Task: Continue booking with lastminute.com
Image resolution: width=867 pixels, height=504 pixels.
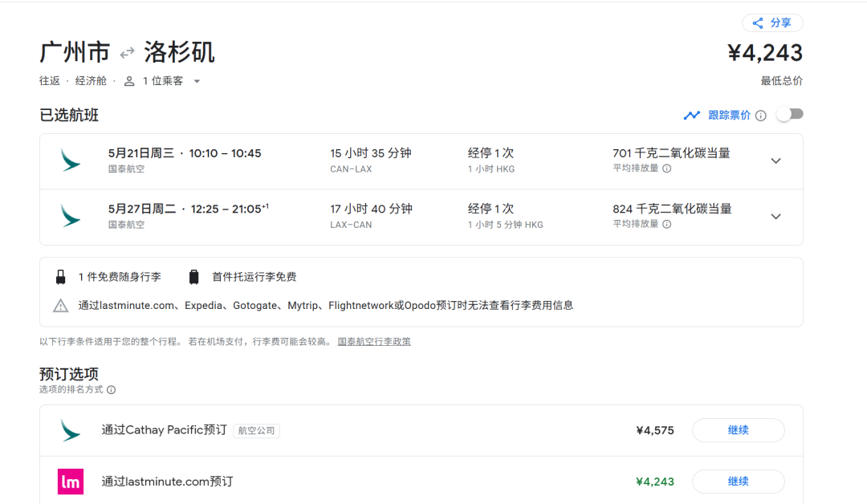Action: point(738,482)
